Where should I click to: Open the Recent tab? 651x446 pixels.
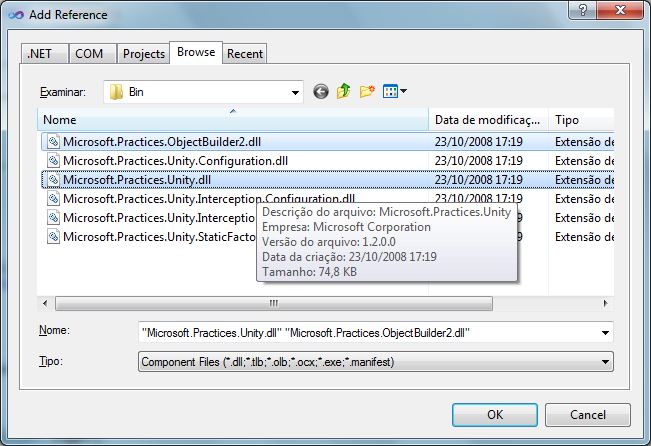pyautogui.click(x=245, y=54)
